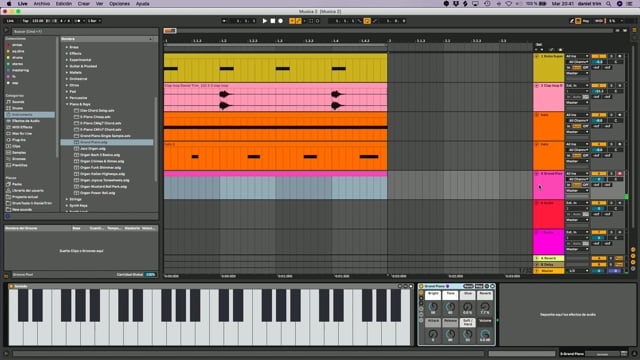Expand the Strings folder
Image resolution: width=640 pixels, height=360 pixels.
[67, 199]
